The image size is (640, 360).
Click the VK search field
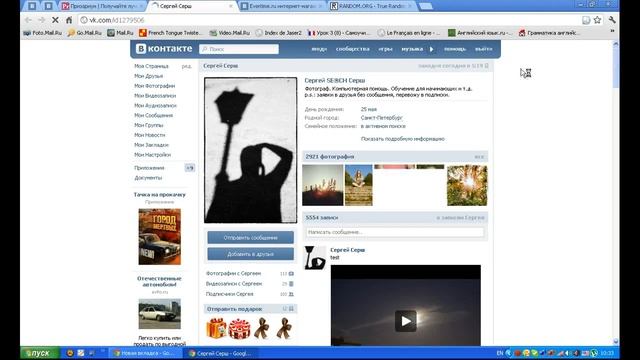pos(239,49)
